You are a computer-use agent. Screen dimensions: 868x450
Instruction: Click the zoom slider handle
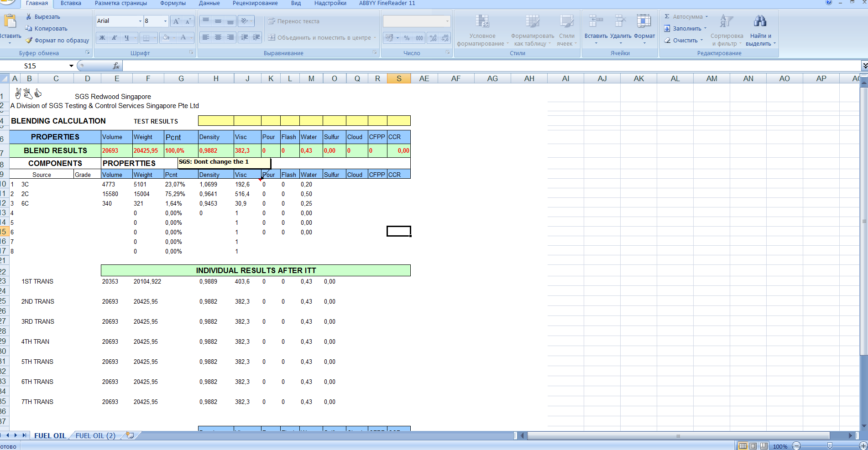tap(829, 446)
